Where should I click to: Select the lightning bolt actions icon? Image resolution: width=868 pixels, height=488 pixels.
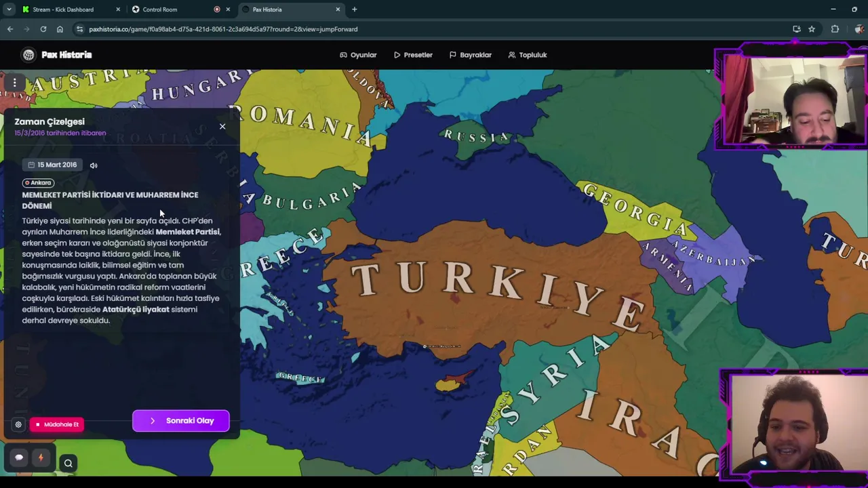point(41,457)
